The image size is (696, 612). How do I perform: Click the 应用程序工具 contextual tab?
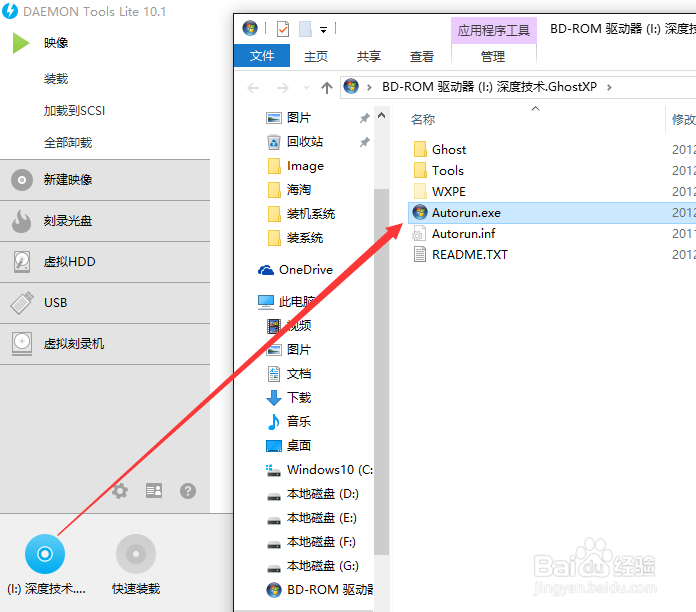pos(494,31)
